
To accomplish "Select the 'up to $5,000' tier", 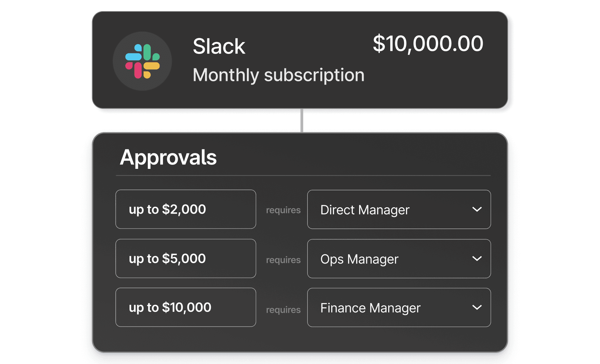I will tap(185, 259).
